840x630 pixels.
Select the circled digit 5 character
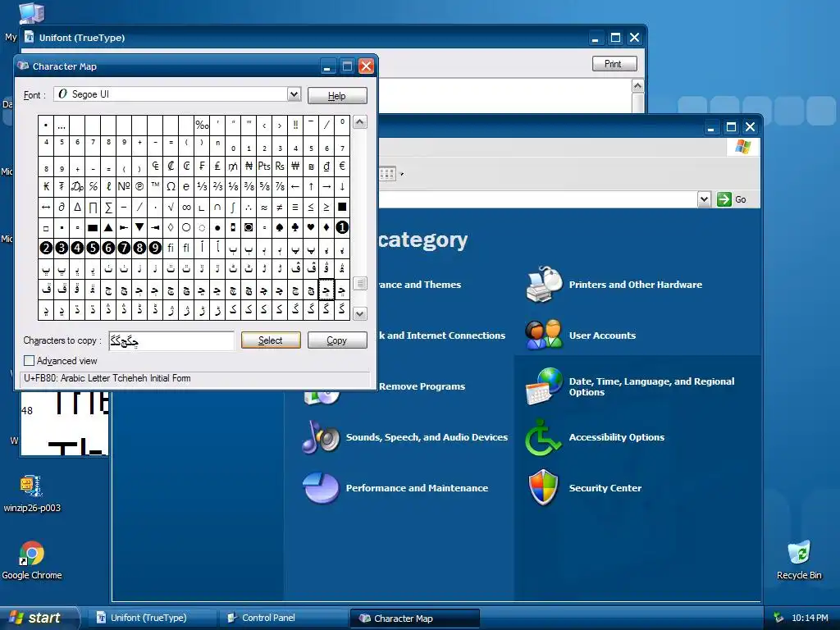pyautogui.click(x=93, y=248)
